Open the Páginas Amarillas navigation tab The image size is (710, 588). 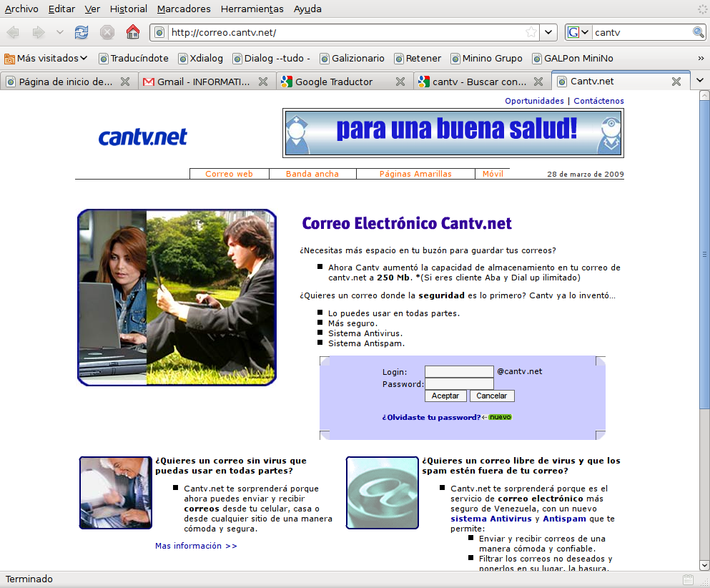(415, 174)
